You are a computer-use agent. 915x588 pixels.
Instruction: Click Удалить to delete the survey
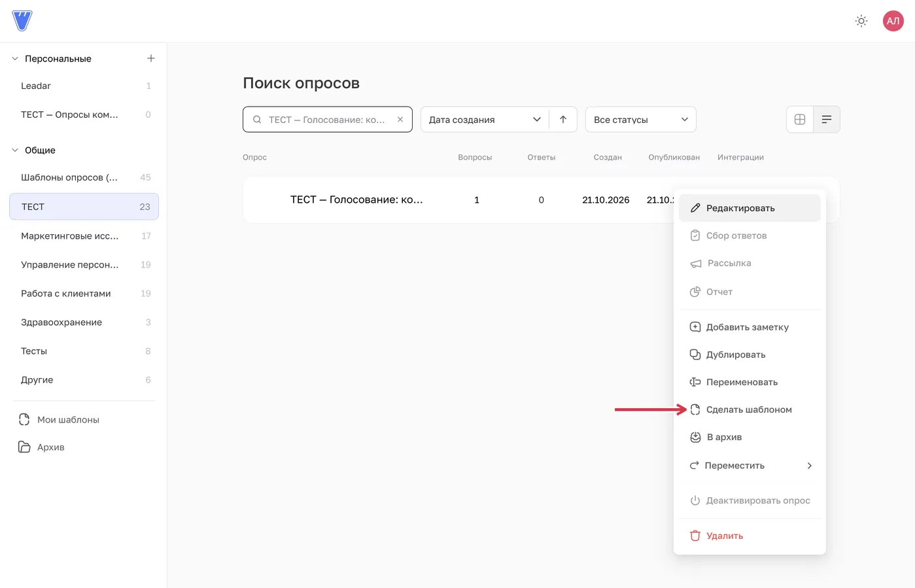click(x=750, y=536)
